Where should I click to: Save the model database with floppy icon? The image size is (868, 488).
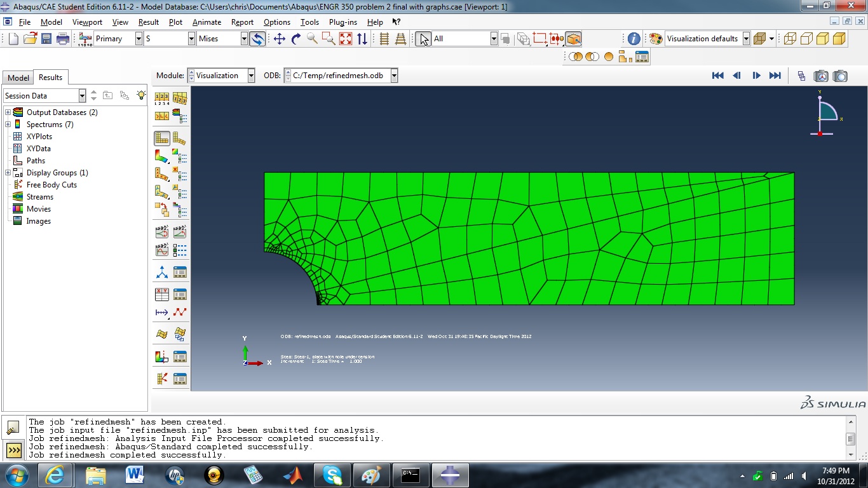46,39
